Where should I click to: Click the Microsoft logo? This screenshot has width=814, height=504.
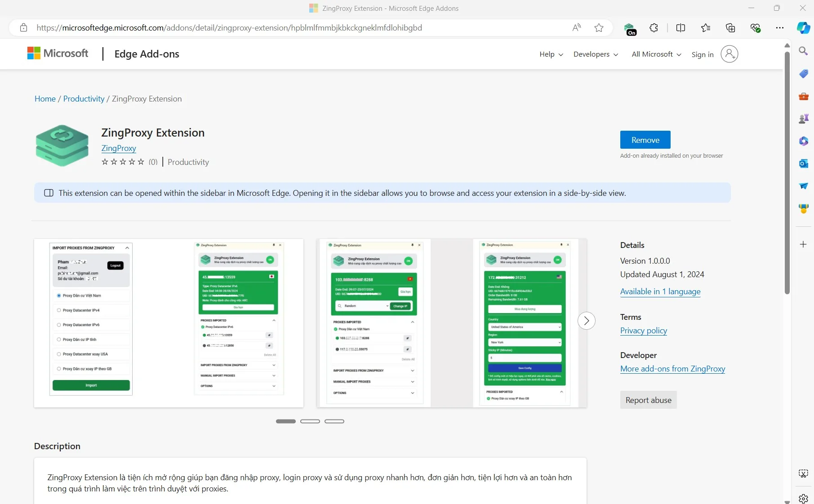[58, 53]
